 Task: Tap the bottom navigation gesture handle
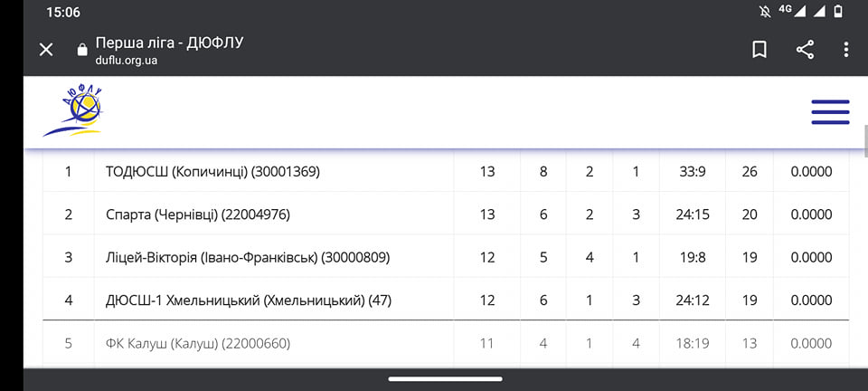click(x=445, y=379)
